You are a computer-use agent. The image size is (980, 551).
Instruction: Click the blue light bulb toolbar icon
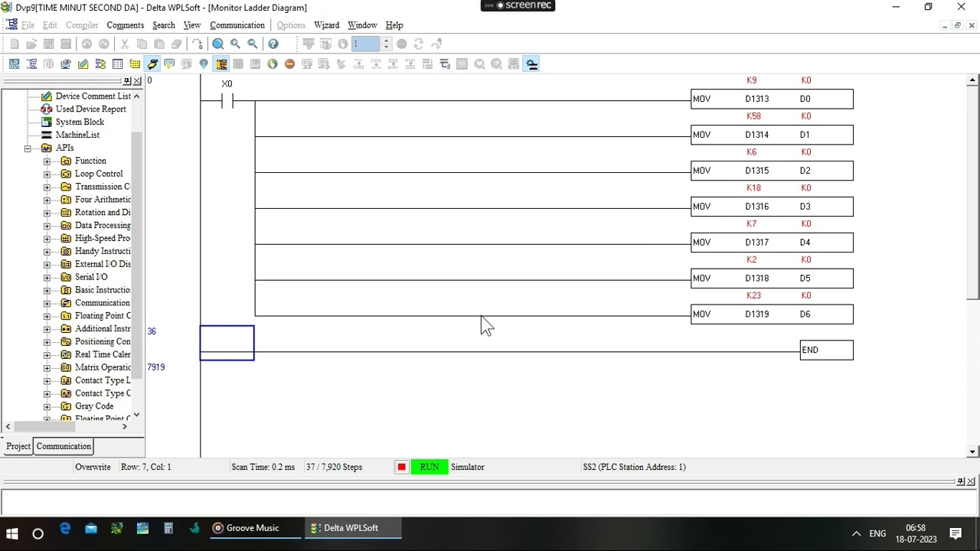(x=204, y=64)
